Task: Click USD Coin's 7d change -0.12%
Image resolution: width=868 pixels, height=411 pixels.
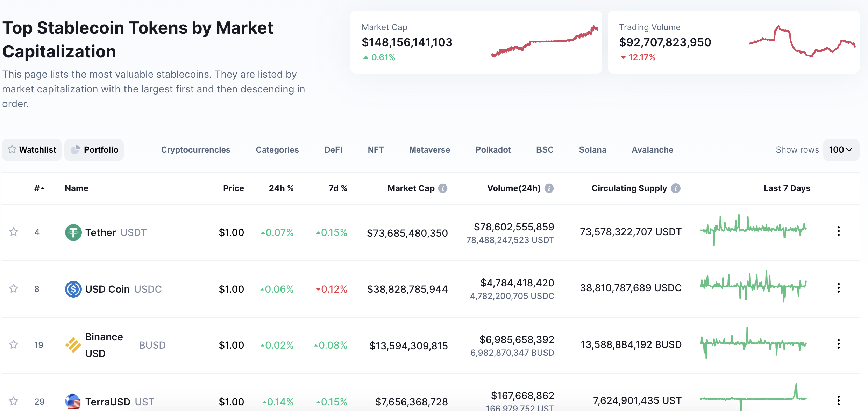Action: pos(332,289)
